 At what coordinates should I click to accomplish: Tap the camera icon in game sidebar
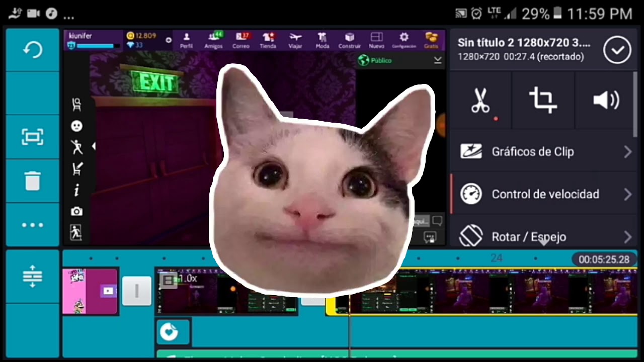coord(76,212)
